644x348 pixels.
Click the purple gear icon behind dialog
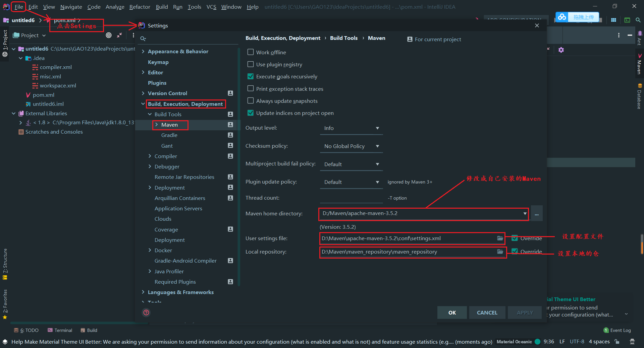point(561,50)
